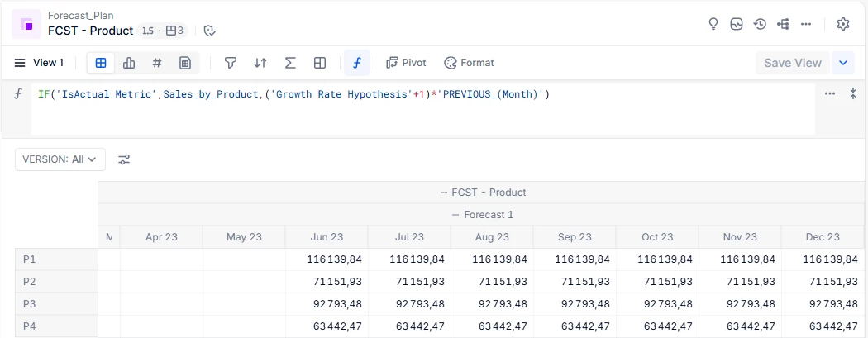
Task: Open the filter sliders settings icon
Action: [124, 159]
